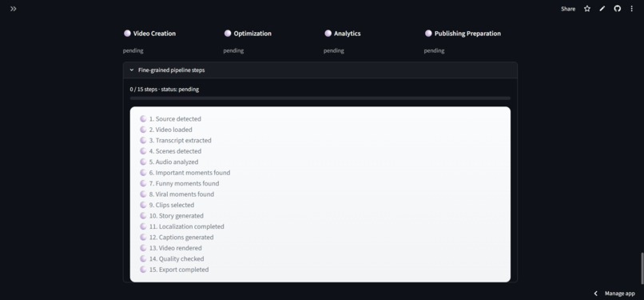Open the GitHub repository icon
Viewport: 644px width, 300px height.
(x=618, y=9)
